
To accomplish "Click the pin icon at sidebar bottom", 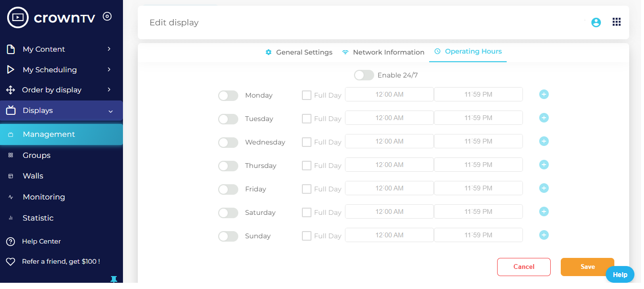I will (114, 279).
